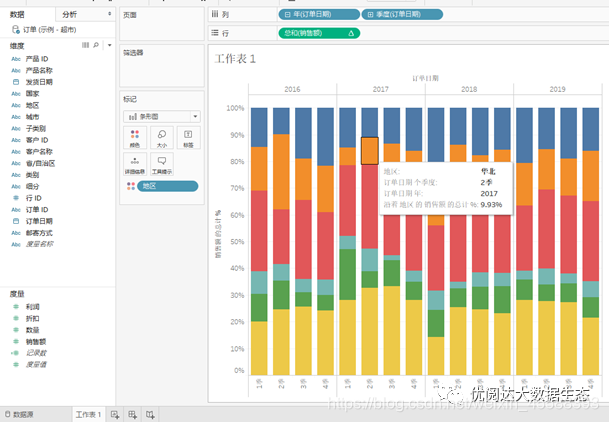Click the measure icon beside 折扣
Screen dimensions: 609x422
pyautogui.click(x=16, y=318)
